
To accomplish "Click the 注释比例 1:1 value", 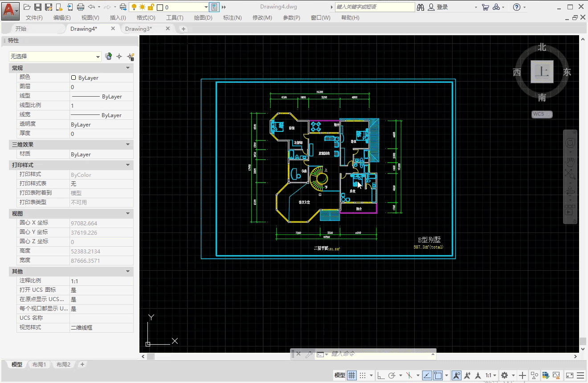I will point(102,281).
